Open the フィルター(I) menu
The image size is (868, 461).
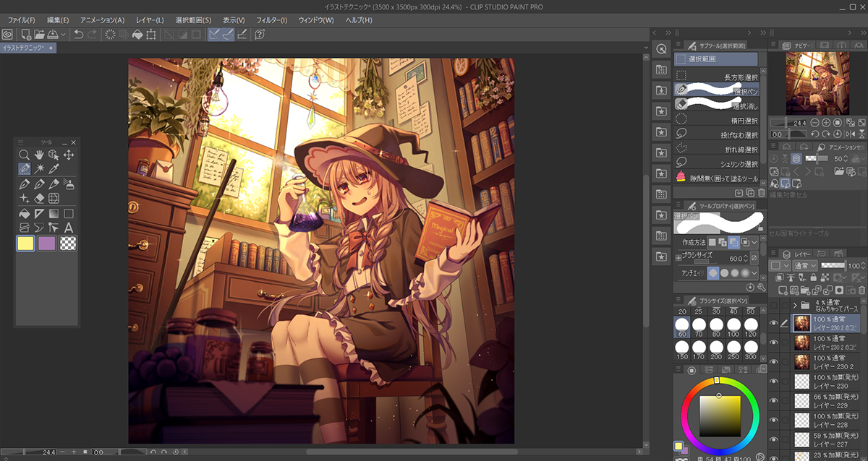point(271,20)
